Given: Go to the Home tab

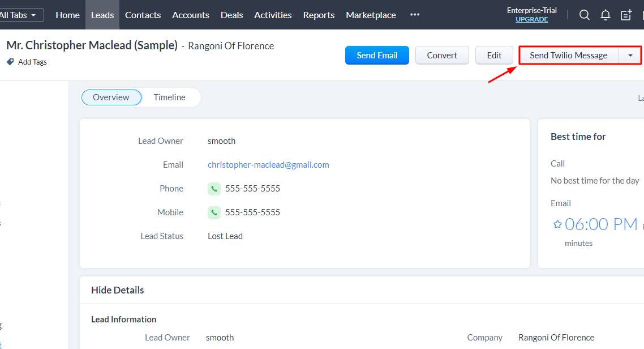Looking at the screenshot, I should (67, 15).
